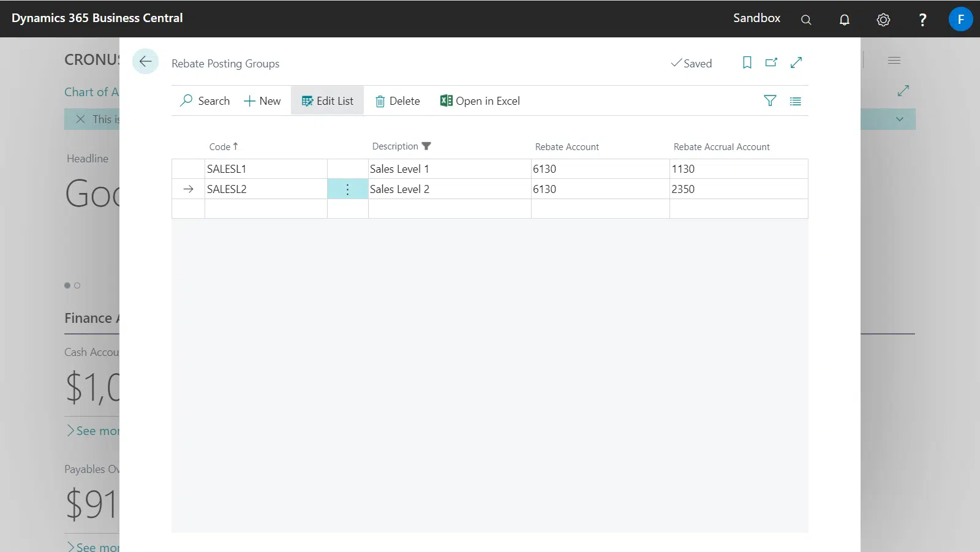This screenshot has height=552, width=980.
Task: Dismiss the notification banner in background
Action: pyautogui.click(x=80, y=119)
